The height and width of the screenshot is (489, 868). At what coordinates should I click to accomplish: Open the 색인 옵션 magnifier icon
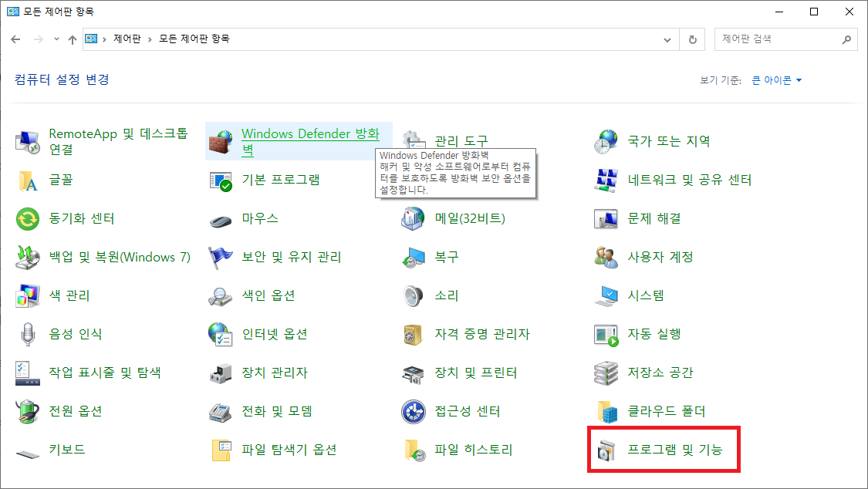[x=221, y=296]
